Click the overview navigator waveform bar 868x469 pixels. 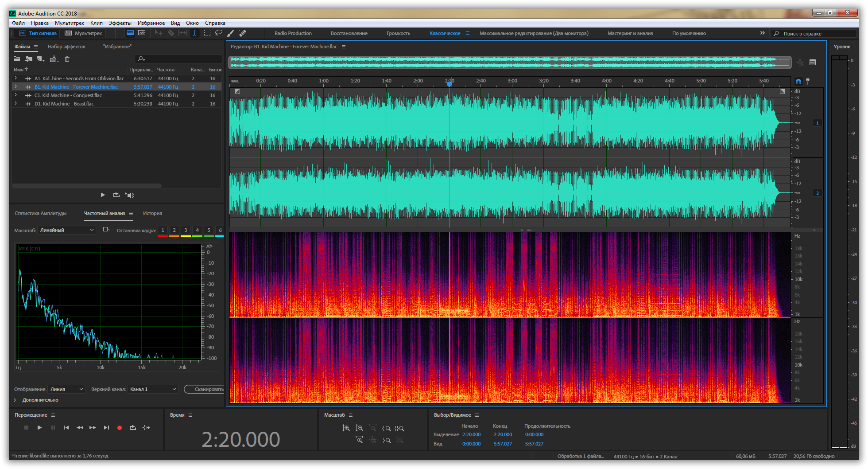click(x=510, y=63)
